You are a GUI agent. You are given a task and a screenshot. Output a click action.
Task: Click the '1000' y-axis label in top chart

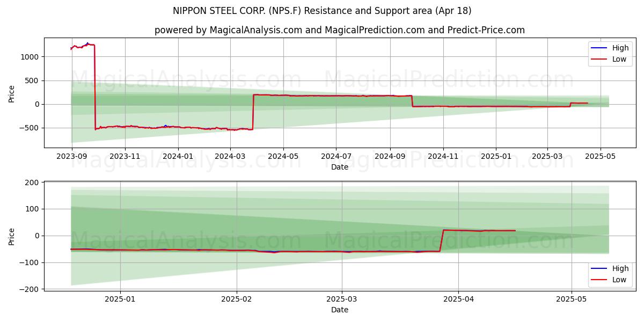(x=30, y=57)
